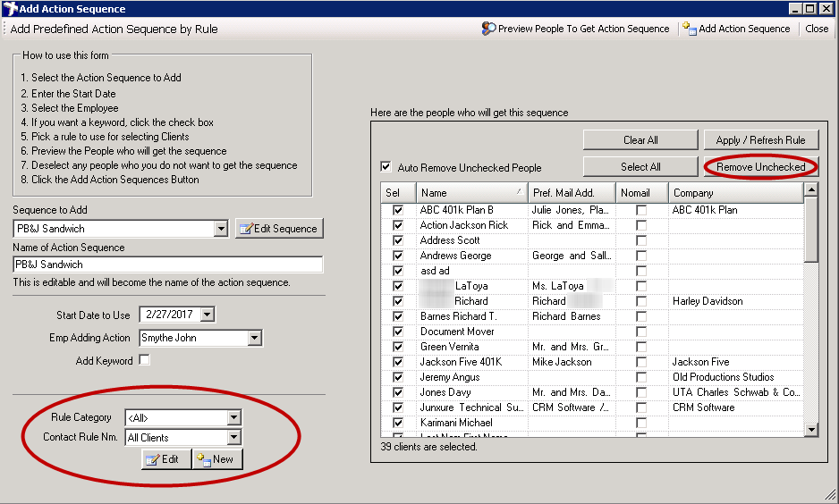This screenshot has height=504, width=839.
Task: Click the Company column header
Action: pos(736,193)
